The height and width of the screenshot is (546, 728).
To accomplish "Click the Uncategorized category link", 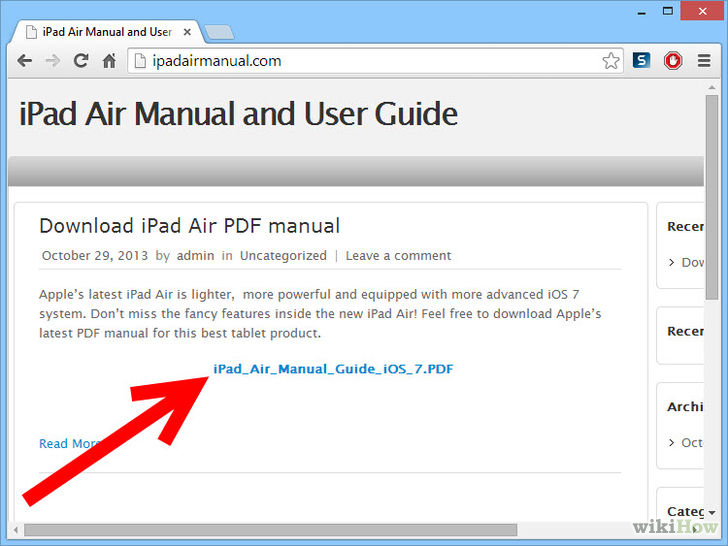I will (x=283, y=256).
